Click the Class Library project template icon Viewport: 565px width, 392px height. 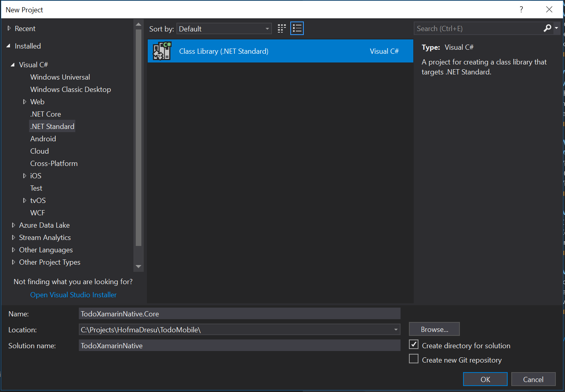click(x=162, y=51)
